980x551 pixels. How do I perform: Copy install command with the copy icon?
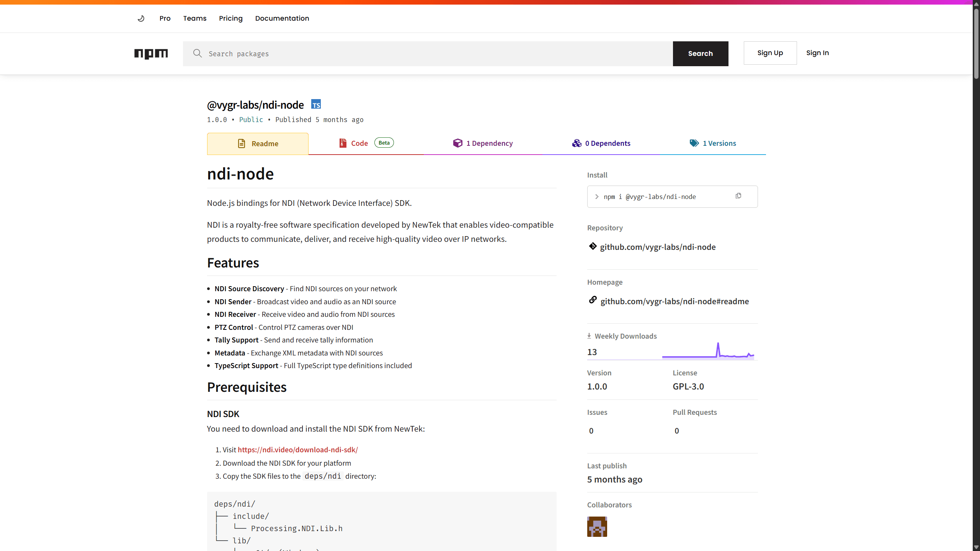[738, 196]
